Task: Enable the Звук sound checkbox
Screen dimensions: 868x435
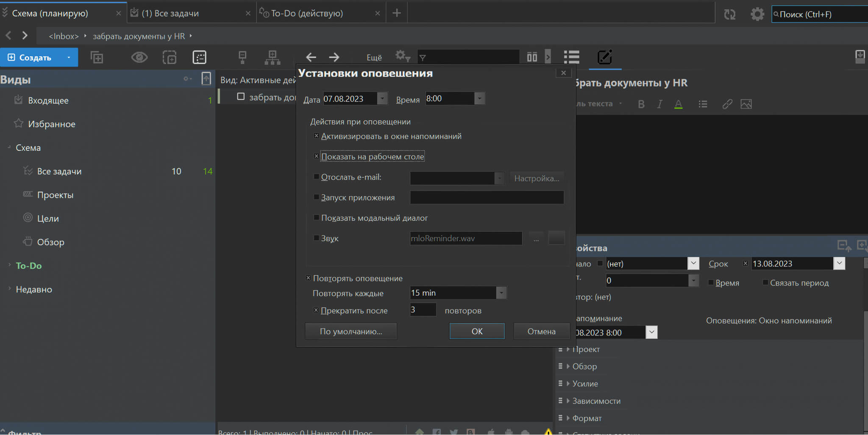Action: pos(316,238)
